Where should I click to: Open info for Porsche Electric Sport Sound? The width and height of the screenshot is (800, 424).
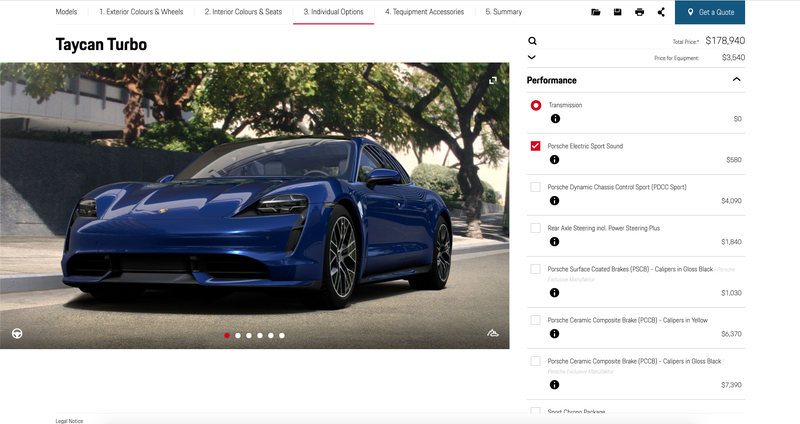tap(555, 160)
